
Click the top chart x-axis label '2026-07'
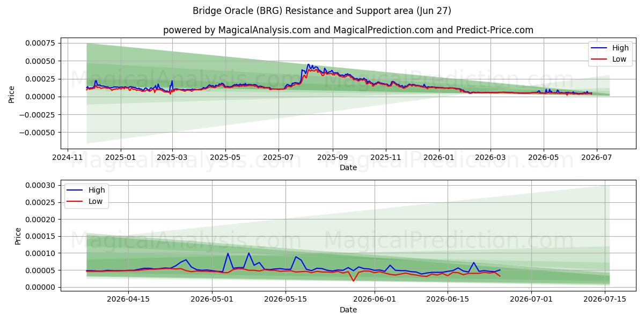point(597,158)
